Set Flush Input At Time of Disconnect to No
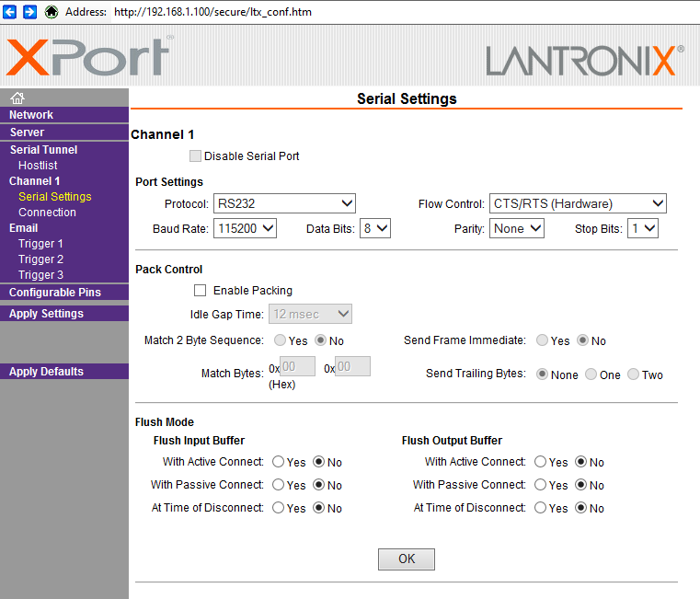The height and width of the screenshot is (599, 700). click(x=319, y=508)
